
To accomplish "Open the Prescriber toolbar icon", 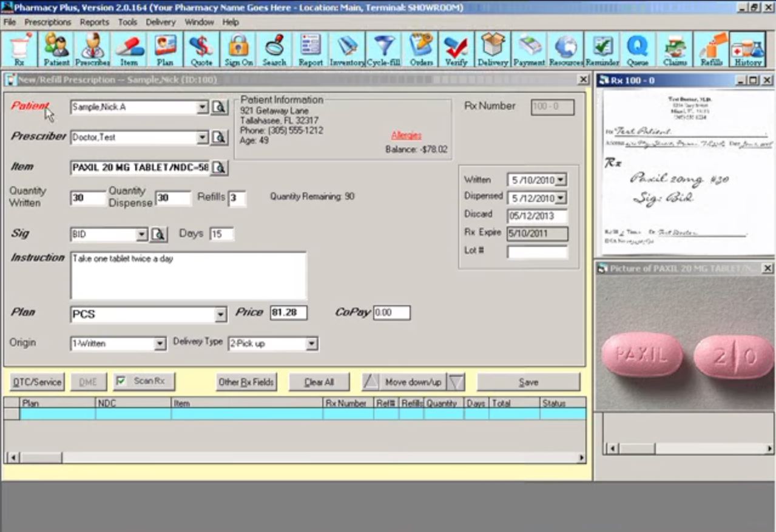I will [92, 49].
